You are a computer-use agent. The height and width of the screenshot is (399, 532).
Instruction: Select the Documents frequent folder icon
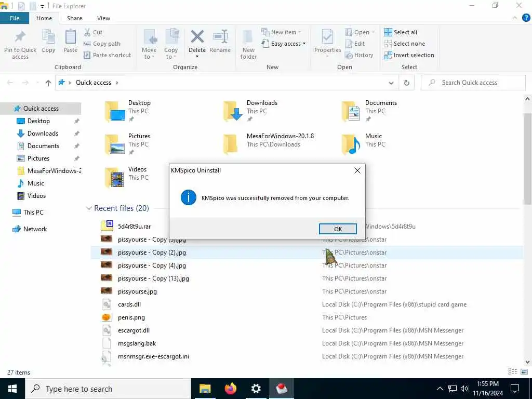click(x=351, y=112)
